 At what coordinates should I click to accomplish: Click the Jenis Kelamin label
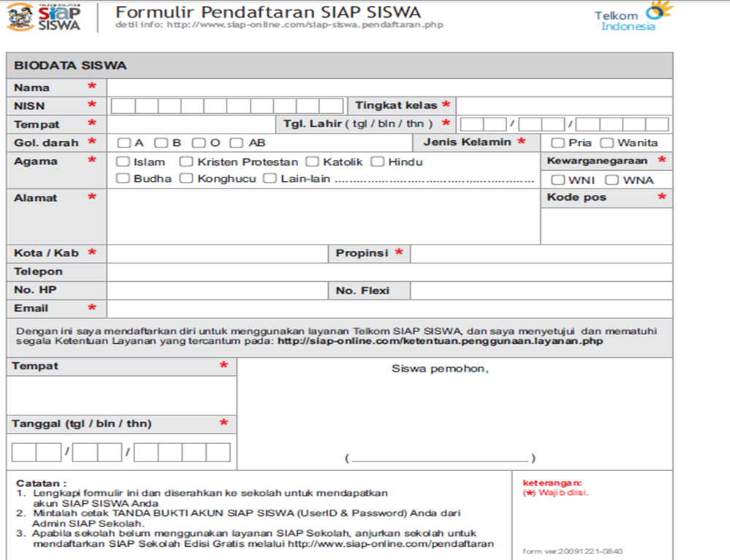click(467, 142)
